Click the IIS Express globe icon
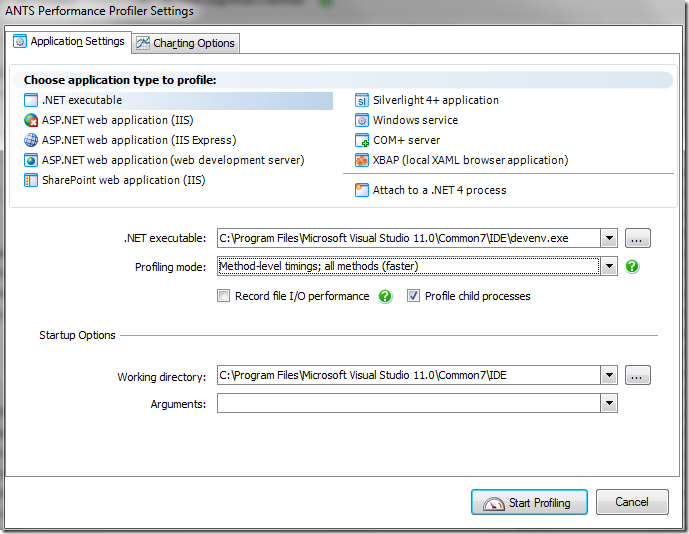This screenshot has height=534, width=689. [31, 140]
